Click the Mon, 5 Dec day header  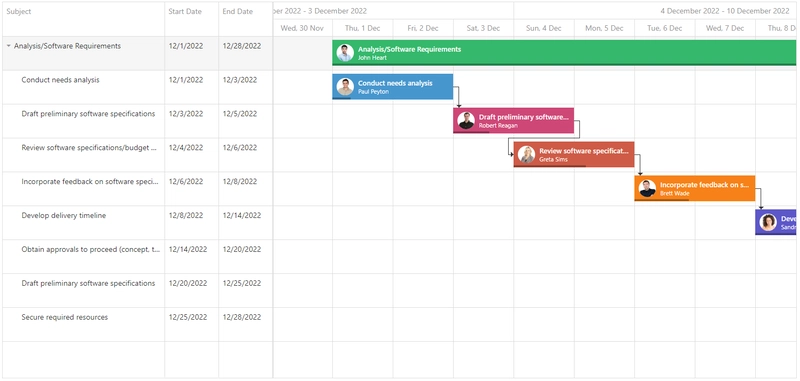(604, 28)
